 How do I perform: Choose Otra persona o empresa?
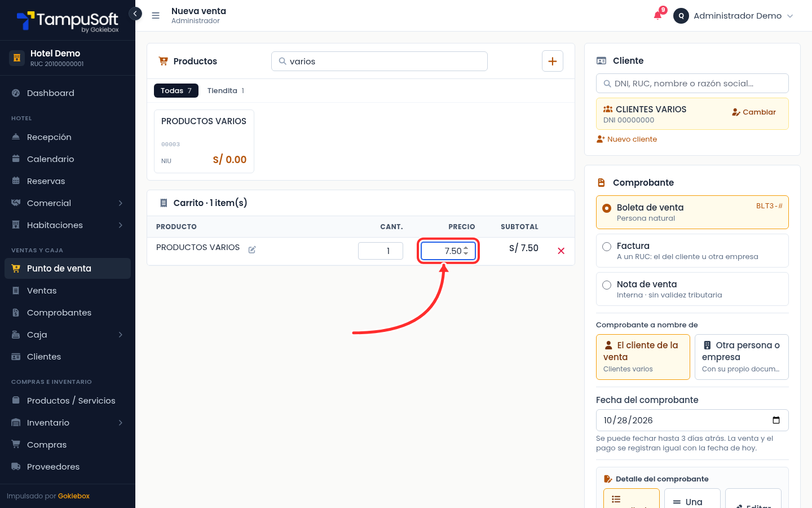(742, 357)
